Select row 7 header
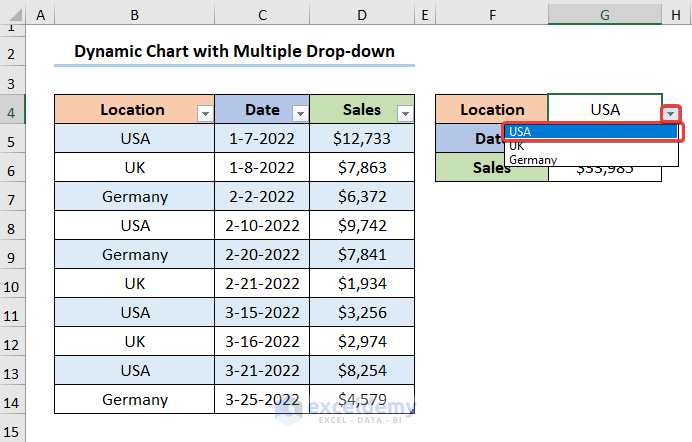The height and width of the screenshot is (442, 692). click(12, 197)
